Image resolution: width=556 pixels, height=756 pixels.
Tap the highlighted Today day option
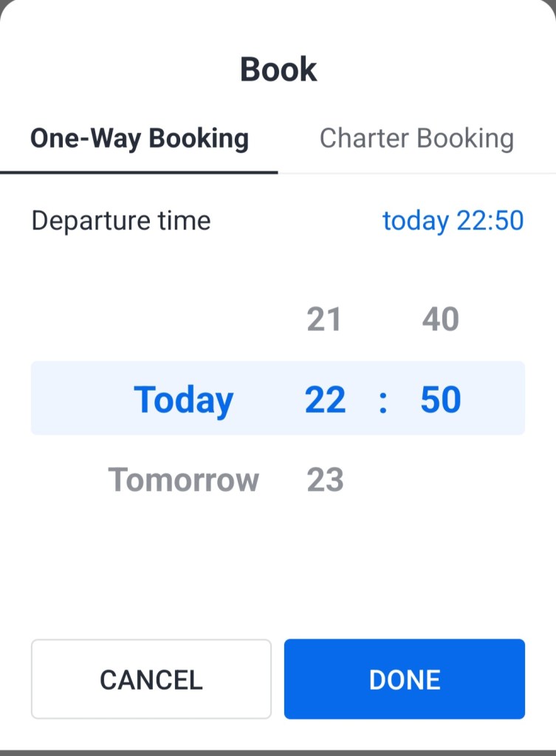tap(183, 399)
